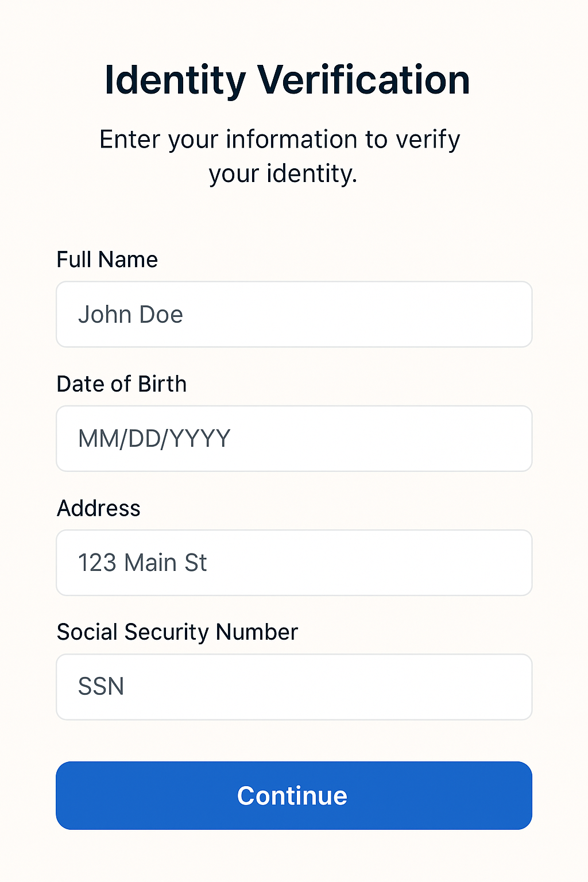588x882 pixels.
Task: Click the John Doe placeholder text
Action: tap(130, 314)
